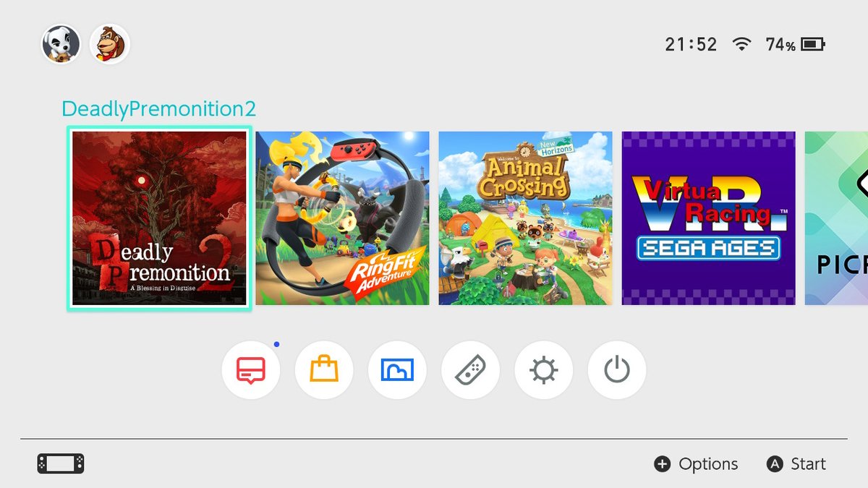Launch Deadly Premonition 2 game tile
Screen dimensions: 868x488
159,218
